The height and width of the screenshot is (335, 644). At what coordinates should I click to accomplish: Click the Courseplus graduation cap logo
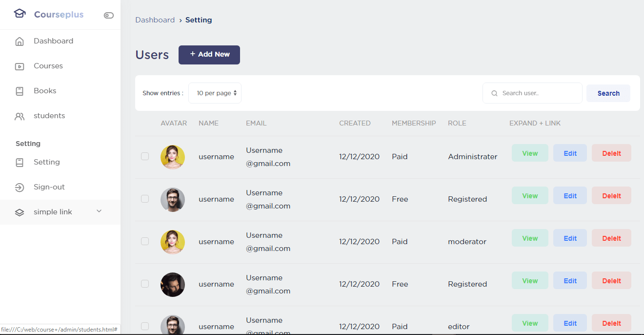20,14
